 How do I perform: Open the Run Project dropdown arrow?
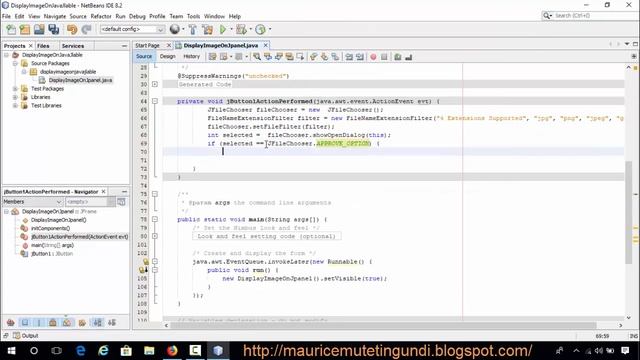(x=231, y=29)
